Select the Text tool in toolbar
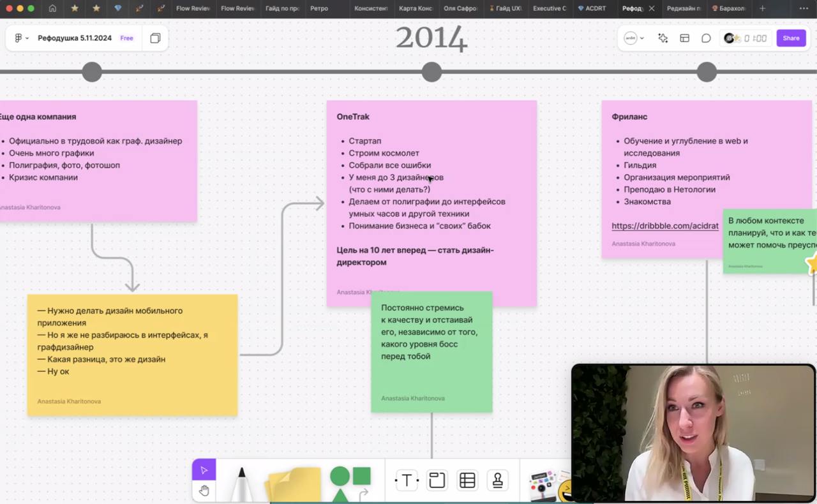Viewport: 817px width, 504px height. point(407,480)
